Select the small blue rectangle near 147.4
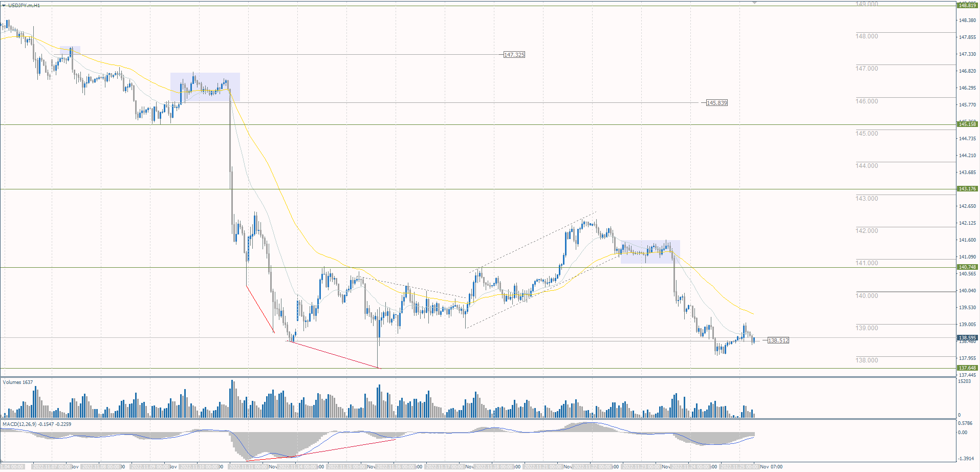 tap(70, 50)
